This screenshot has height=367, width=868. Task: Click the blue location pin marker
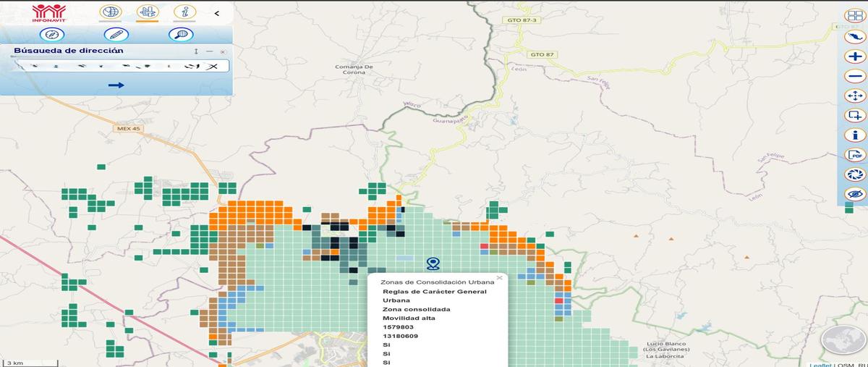(x=433, y=263)
